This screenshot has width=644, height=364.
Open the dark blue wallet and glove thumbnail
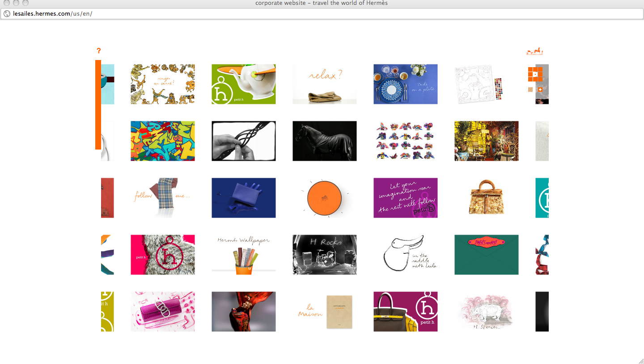click(244, 198)
